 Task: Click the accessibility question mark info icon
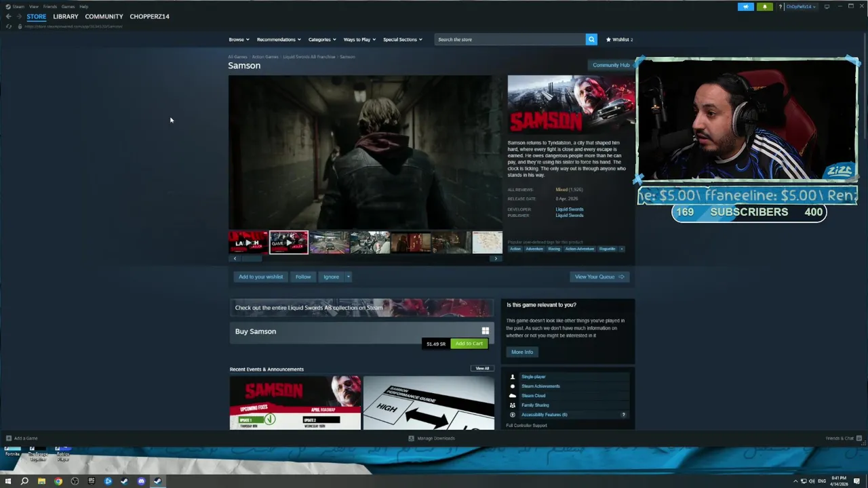point(623,415)
